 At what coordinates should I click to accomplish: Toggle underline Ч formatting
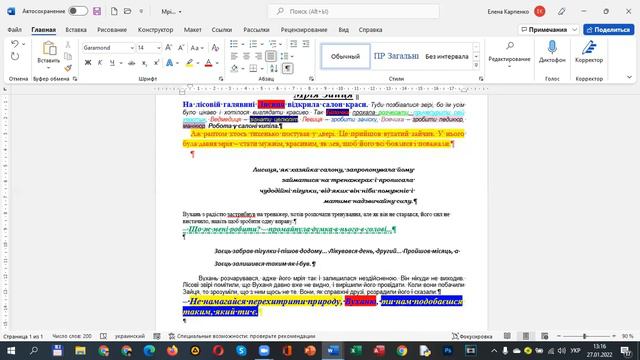[x=112, y=63]
